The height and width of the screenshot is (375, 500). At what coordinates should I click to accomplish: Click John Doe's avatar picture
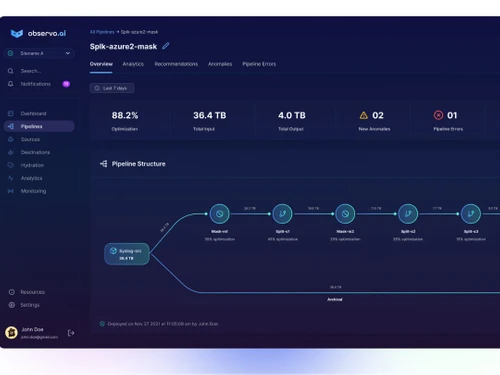(x=11, y=333)
